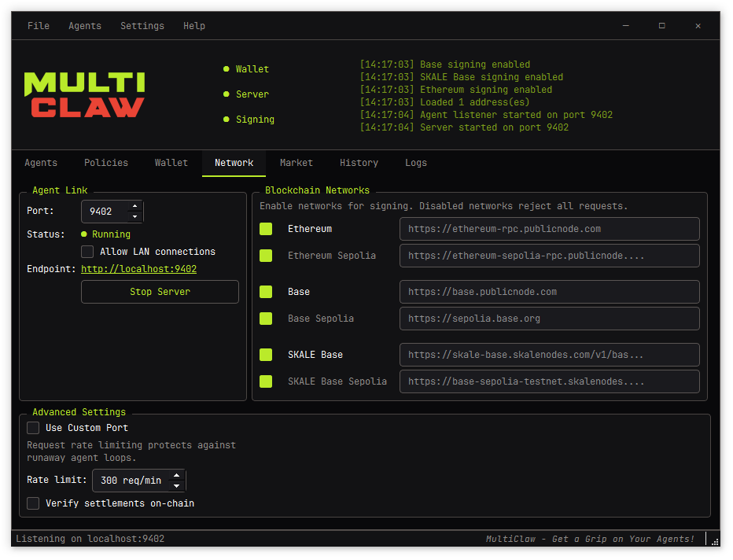Click the SKALE Base RPC URL field
This screenshot has height=560, width=733.
click(x=549, y=354)
